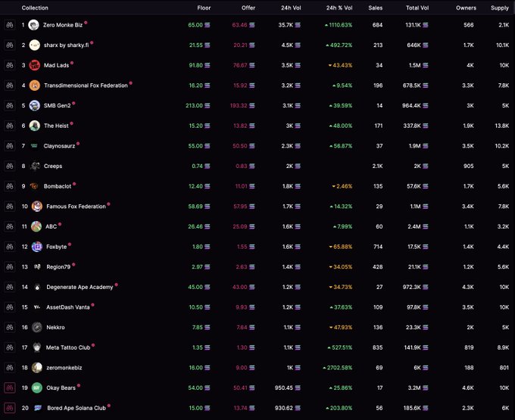Click the Degenerate Ape Academy avatar
Viewport: 515px width, 420px height.
[37, 287]
